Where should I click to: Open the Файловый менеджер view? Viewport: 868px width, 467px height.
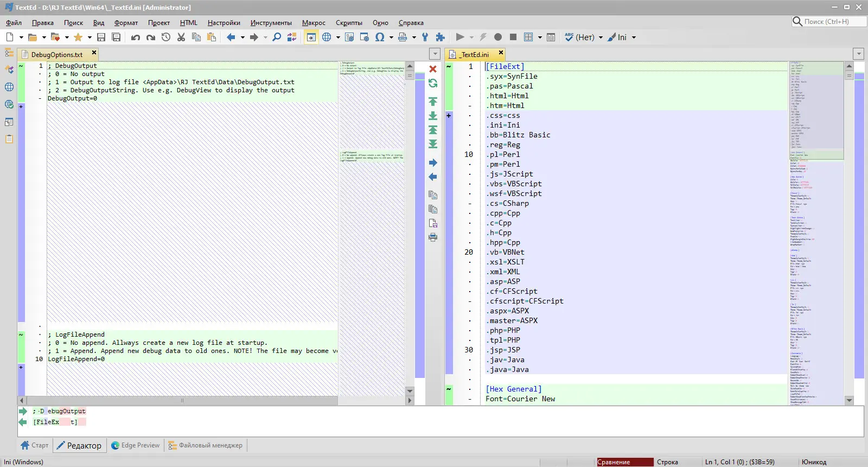pyautogui.click(x=206, y=445)
